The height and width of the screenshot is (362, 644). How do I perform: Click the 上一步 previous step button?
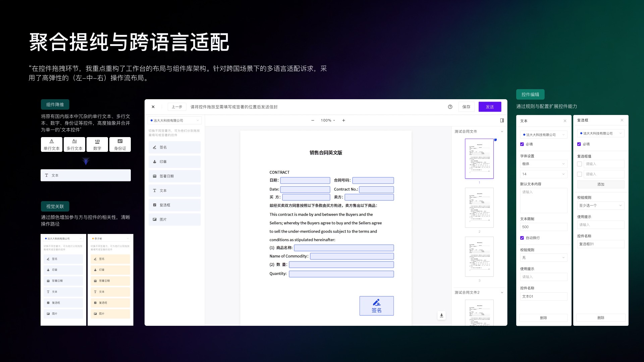pyautogui.click(x=177, y=107)
